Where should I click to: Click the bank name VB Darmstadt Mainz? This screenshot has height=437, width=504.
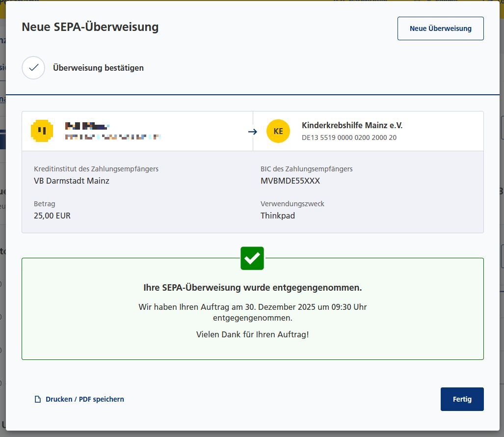[x=72, y=181]
